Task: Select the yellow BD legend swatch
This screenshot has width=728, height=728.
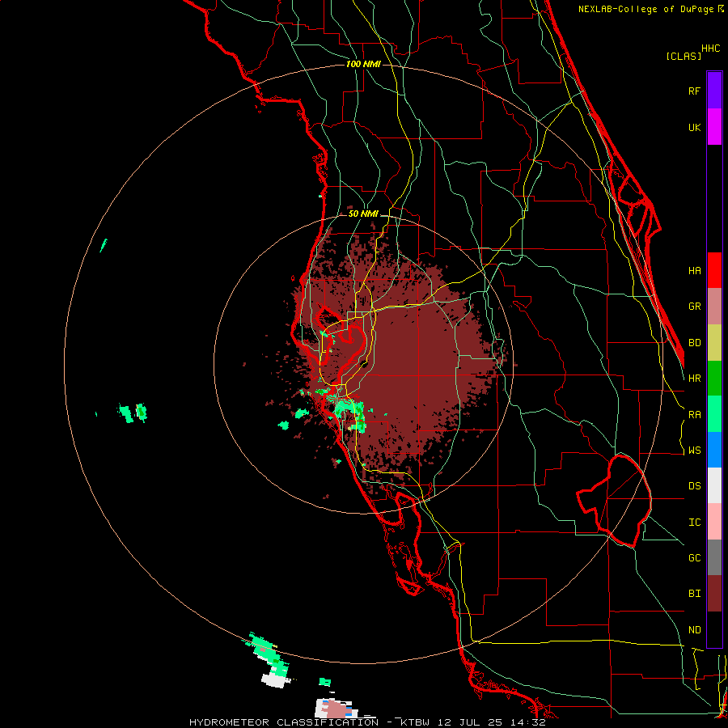Action: pyautogui.click(x=714, y=343)
